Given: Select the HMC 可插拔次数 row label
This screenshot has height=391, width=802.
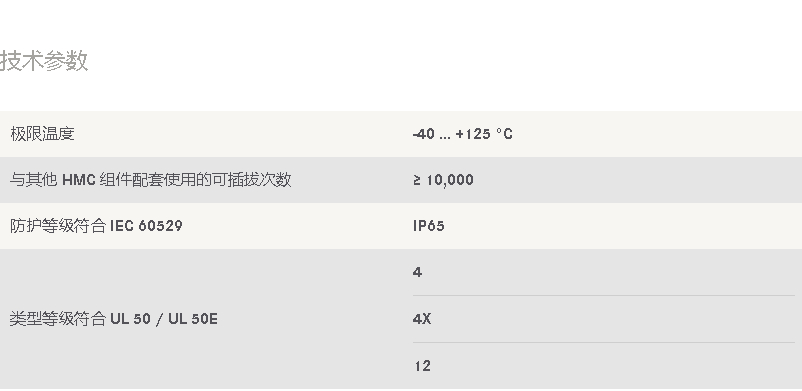Looking at the screenshot, I should pyautogui.click(x=150, y=180).
